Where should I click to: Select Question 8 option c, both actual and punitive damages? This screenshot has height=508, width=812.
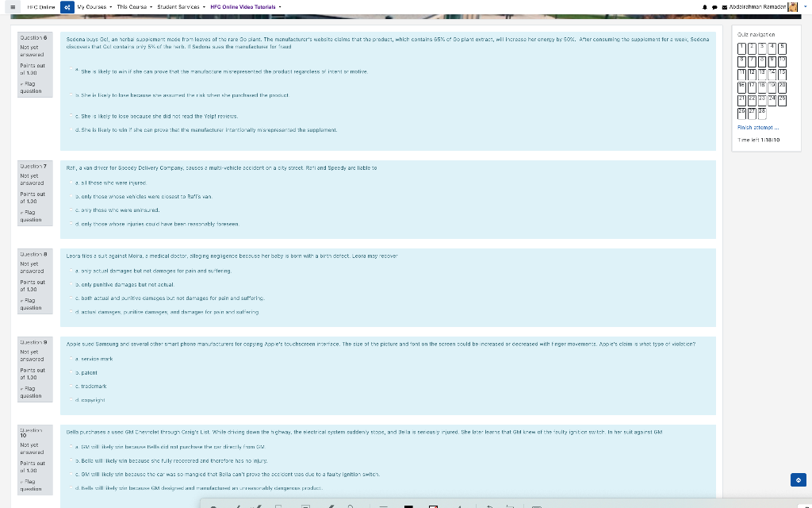[x=71, y=298]
